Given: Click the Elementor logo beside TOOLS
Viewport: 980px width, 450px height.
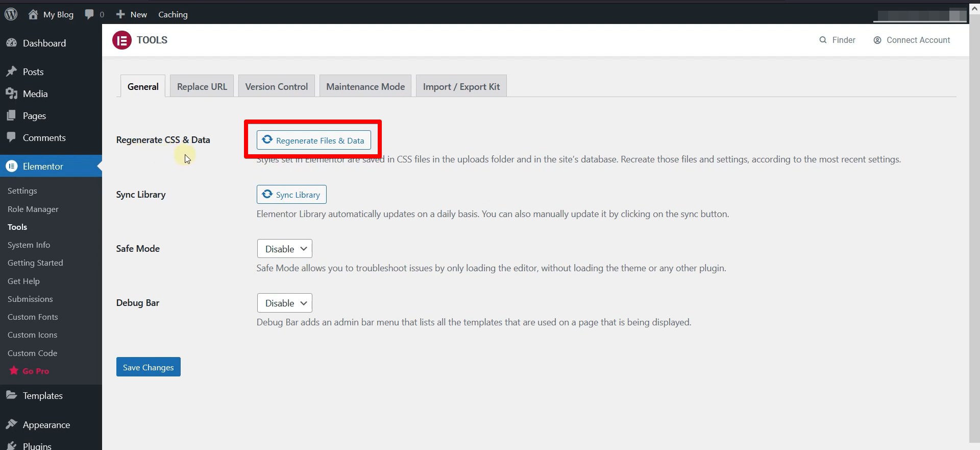Looking at the screenshot, I should pos(122,40).
